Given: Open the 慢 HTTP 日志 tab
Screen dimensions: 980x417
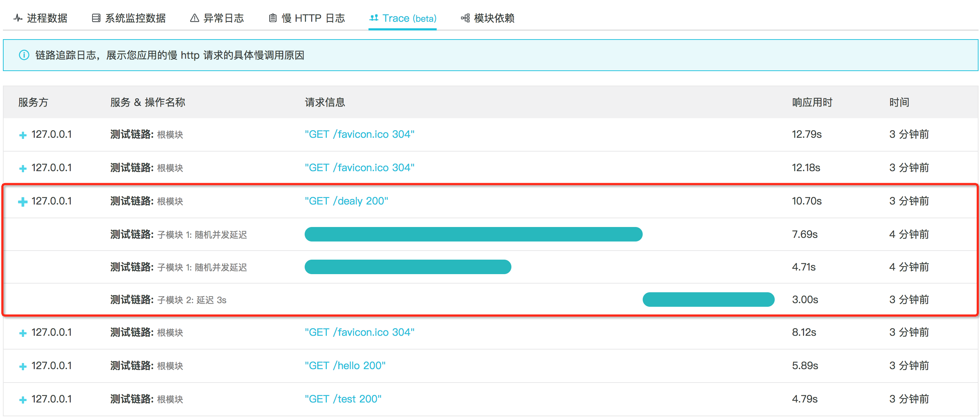Looking at the screenshot, I should coord(313,18).
